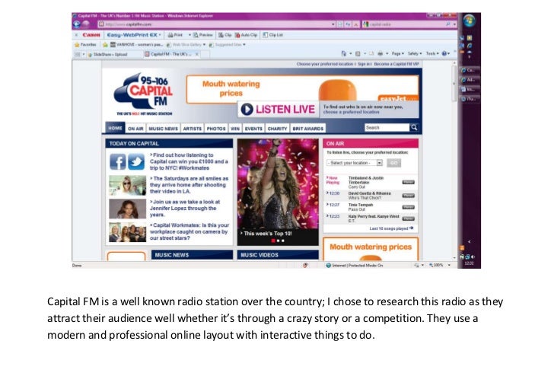
Task: Click the site Search input field
Action: click(387, 127)
